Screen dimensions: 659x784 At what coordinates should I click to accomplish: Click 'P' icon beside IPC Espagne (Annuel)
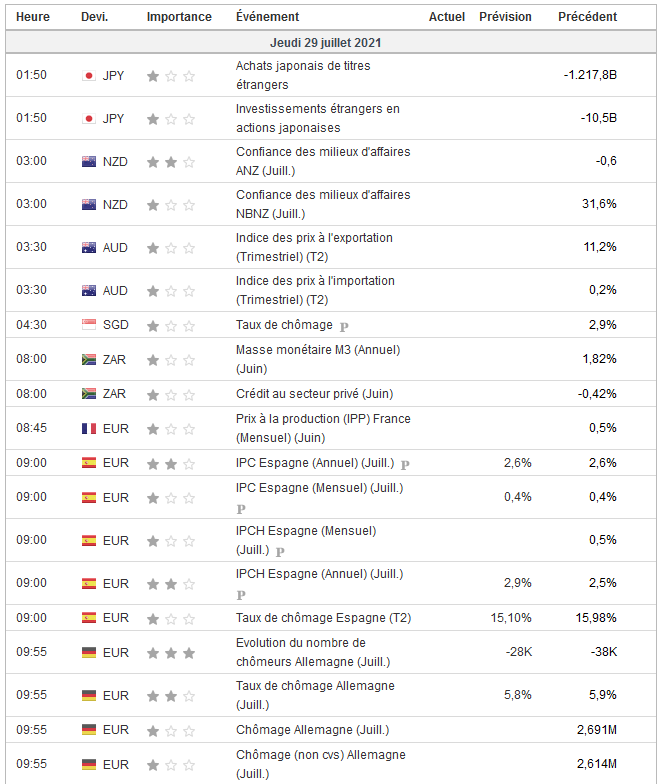coord(405,465)
